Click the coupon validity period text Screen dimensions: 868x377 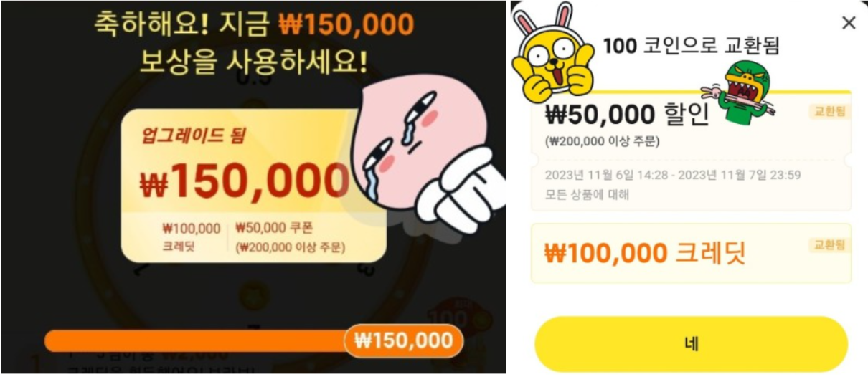[x=673, y=175]
